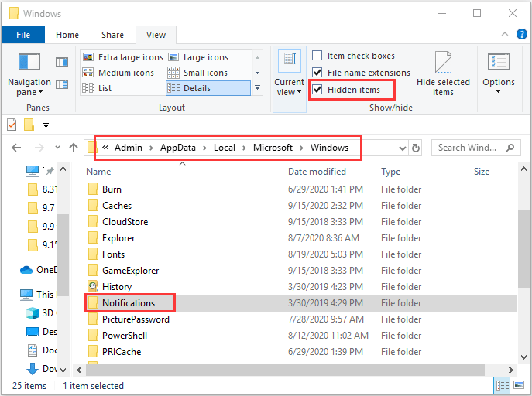Open the Navigation pane menu
Image resolution: width=532 pixels, height=396 pixels.
(x=29, y=75)
